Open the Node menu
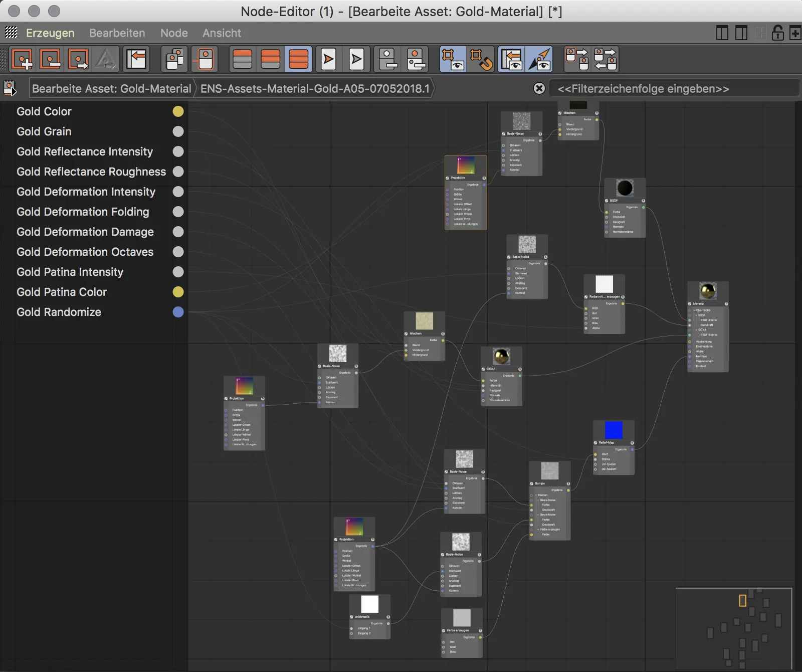This screenshot has width=802, height=672. pos(174,33)
